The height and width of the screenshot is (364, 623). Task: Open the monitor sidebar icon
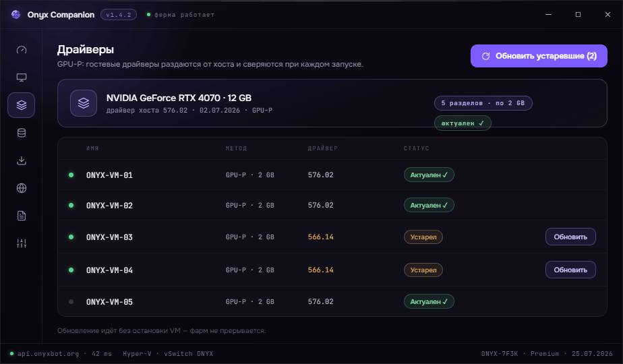22,78
